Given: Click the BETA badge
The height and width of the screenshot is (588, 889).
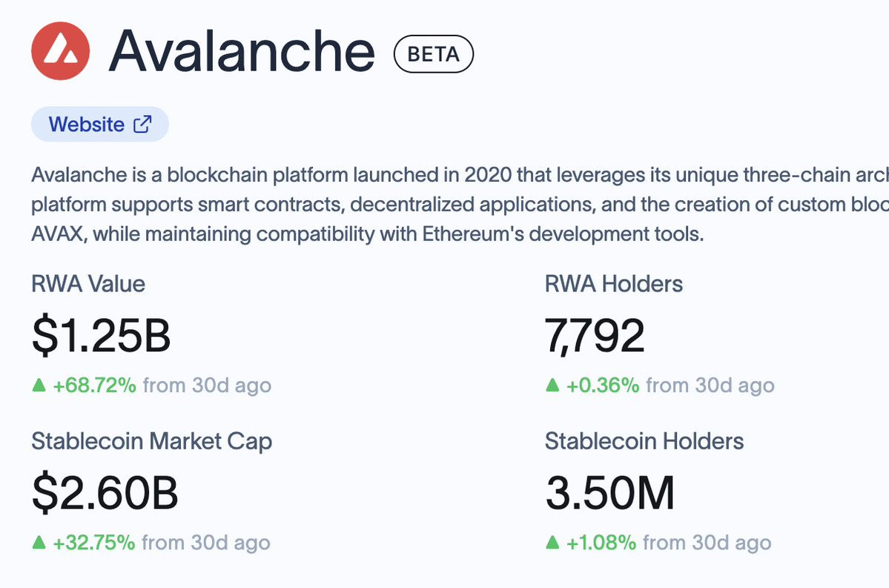Looking at the screenshot, I should pyautogui.click(x=434, y=54).
